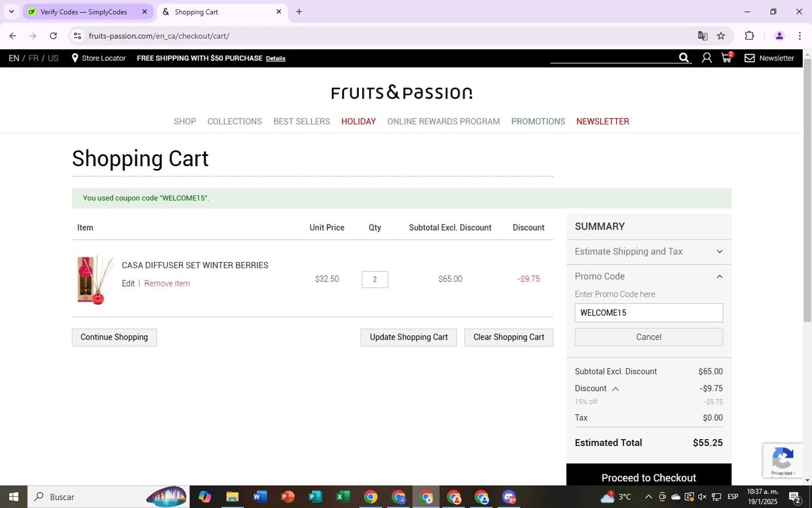The image size is (812, 508).
Task: Open browser extensions puzzle icon
Action: (749, 36)
